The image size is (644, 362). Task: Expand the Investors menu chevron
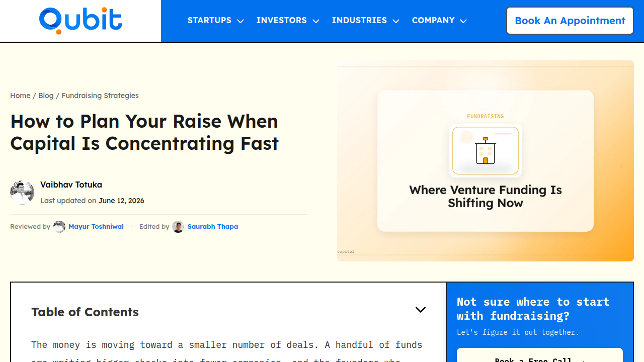click(x=316, y=21)
